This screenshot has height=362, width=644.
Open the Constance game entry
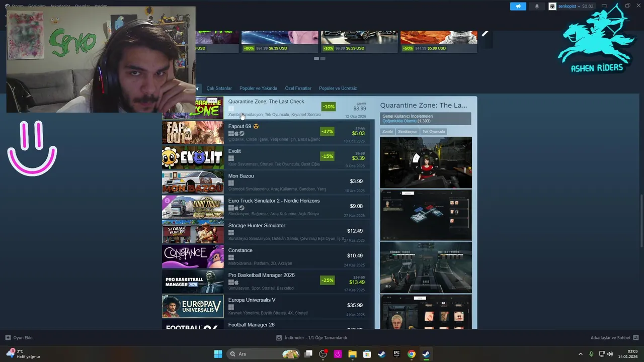(266, 256)
